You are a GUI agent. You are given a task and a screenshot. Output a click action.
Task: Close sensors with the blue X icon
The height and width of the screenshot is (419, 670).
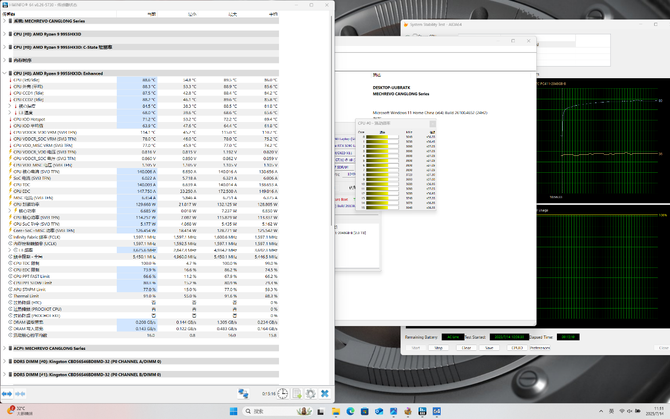(x=324, y=393)
